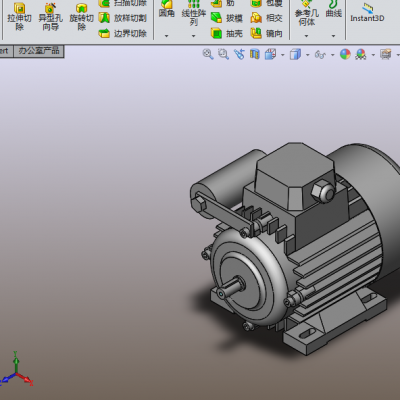Toggle Instant3D mode
400x400 pixels.
(x=367, y=13)
